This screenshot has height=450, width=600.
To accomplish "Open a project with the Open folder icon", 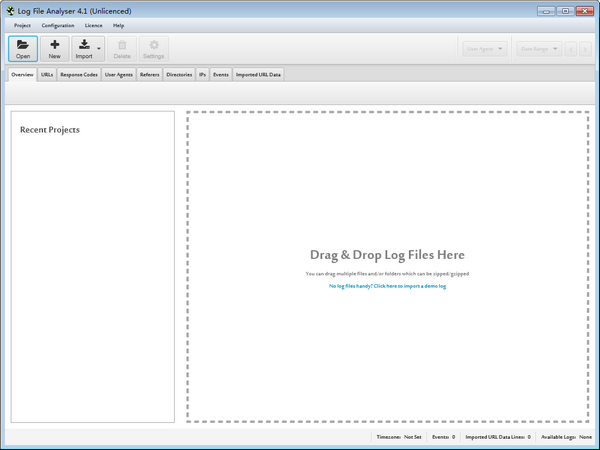I will tap(23, 49).
